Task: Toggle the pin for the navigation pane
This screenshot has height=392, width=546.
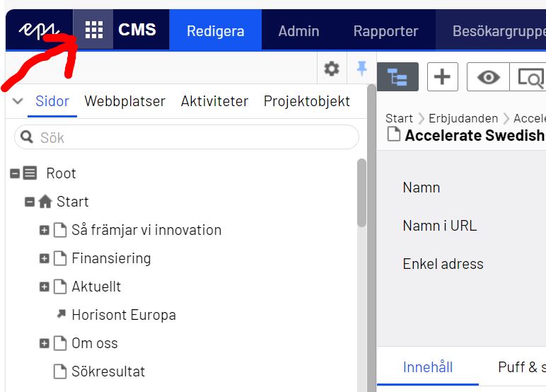Action: point(361,68)
